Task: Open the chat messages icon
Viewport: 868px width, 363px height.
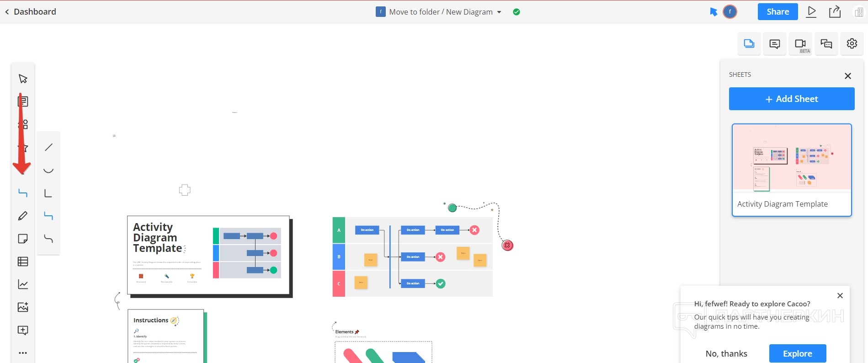Action: tap(826, 44)
